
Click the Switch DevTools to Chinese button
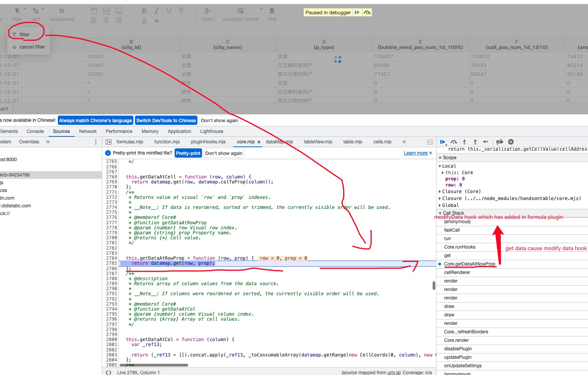[x=166, y=120]
